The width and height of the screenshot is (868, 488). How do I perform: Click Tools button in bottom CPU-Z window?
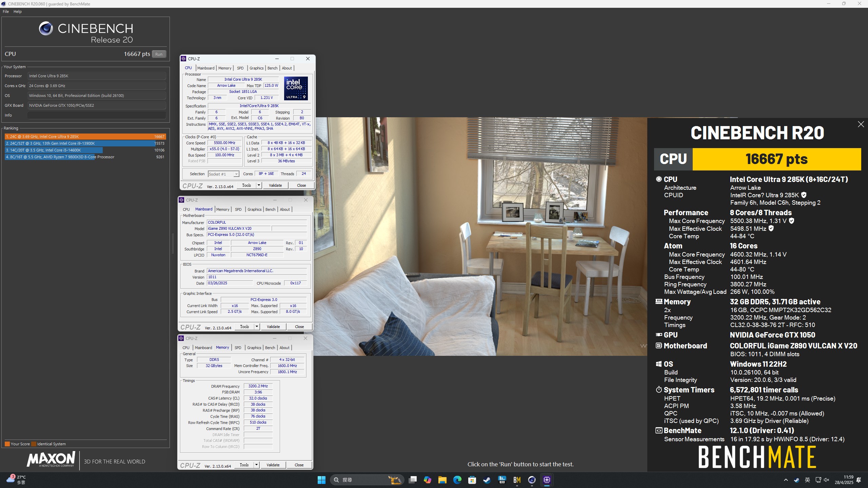click(244, 465)
